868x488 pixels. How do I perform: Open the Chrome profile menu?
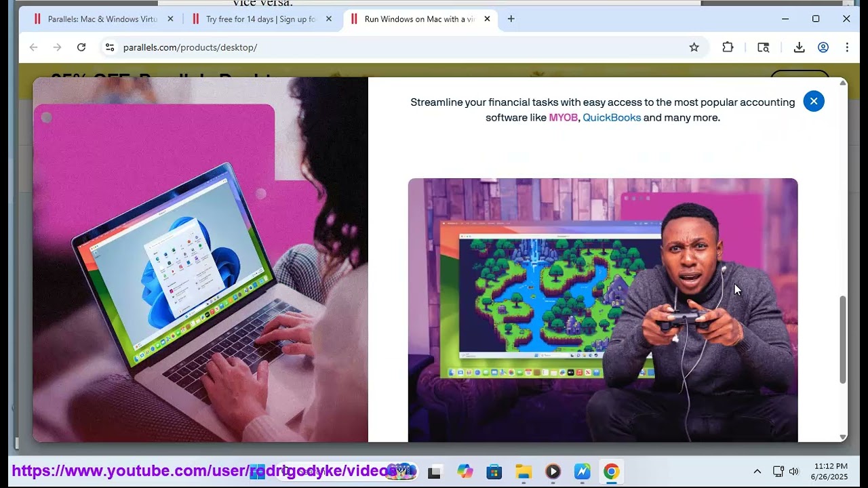click(x=823, y=47)
